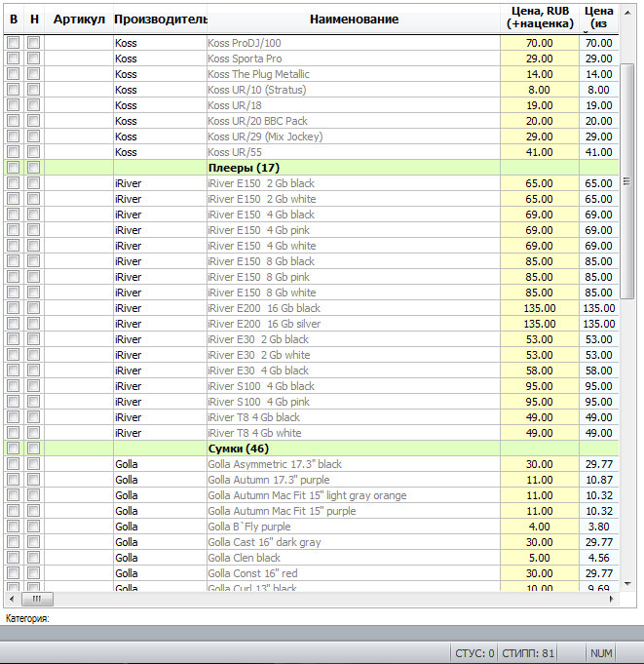The height and width of the screenshot is (664, 644).
Task: Check the H box in Сумки (46) row
Action: [33, 449]
